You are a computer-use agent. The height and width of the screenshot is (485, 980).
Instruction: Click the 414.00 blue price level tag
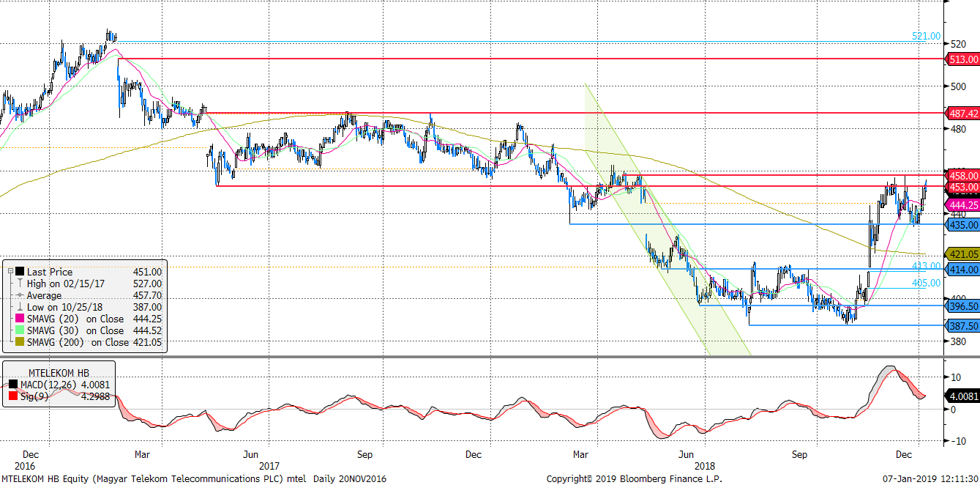click(963, 270)
